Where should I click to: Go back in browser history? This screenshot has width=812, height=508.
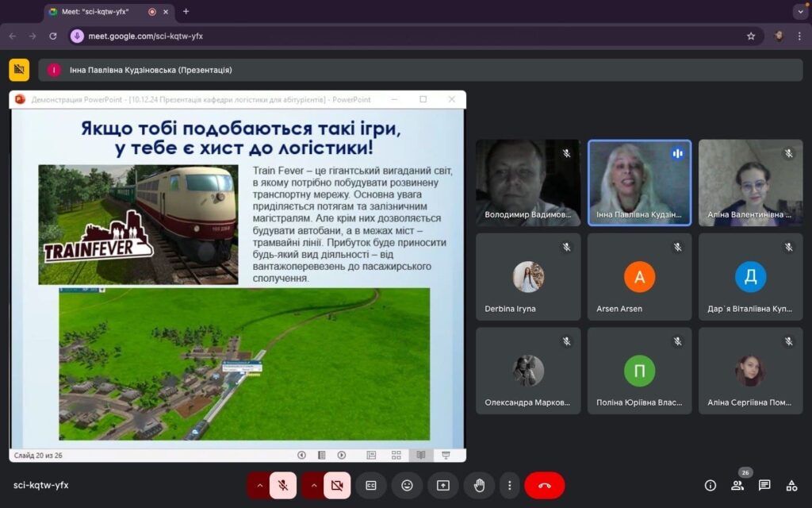[13, 37]
